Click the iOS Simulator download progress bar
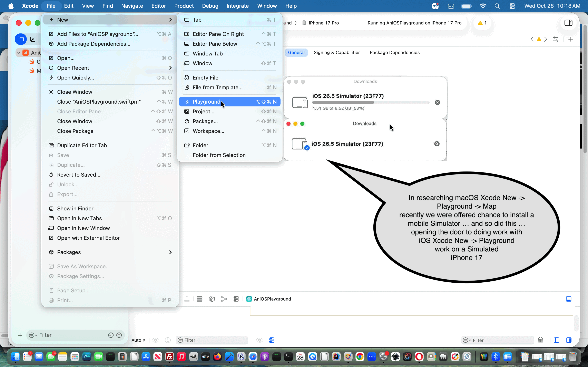Image resolution: width=588 pixels, height=367 pixels. pos(371,102)
